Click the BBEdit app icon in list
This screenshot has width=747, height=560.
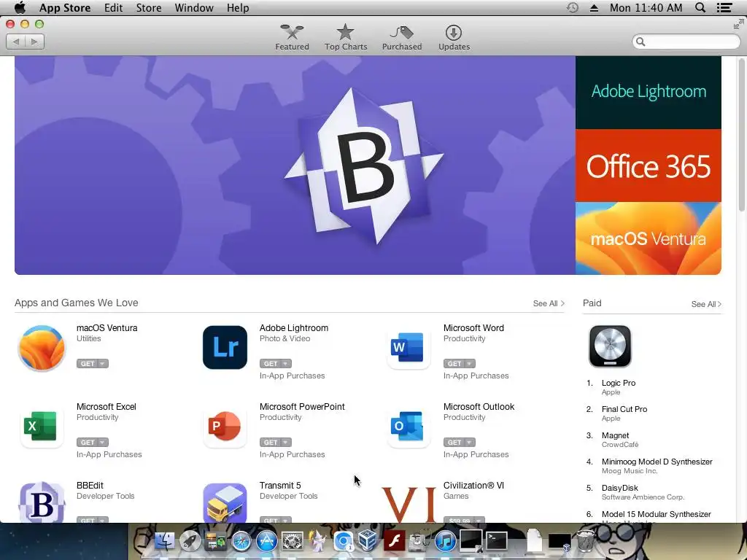click(42, 502)
